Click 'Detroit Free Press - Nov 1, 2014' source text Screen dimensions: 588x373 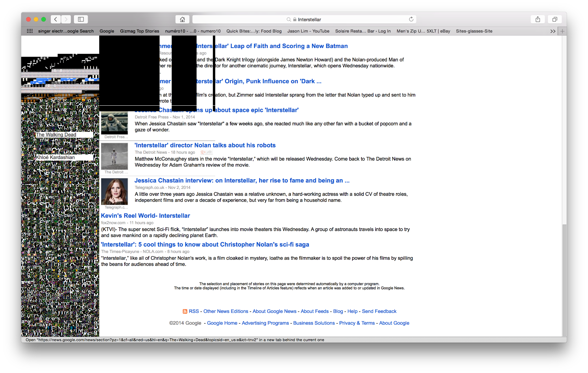(x=165, y=117)
